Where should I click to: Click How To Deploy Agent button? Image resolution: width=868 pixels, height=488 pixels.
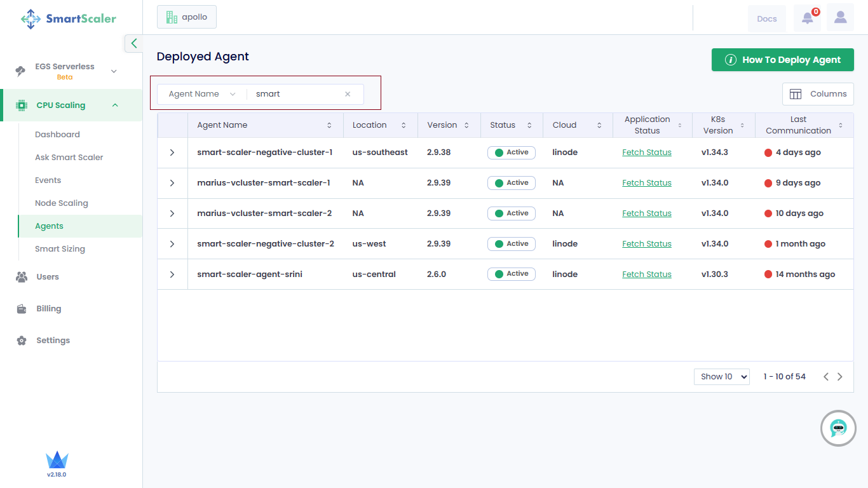click(x=782, y=60)
